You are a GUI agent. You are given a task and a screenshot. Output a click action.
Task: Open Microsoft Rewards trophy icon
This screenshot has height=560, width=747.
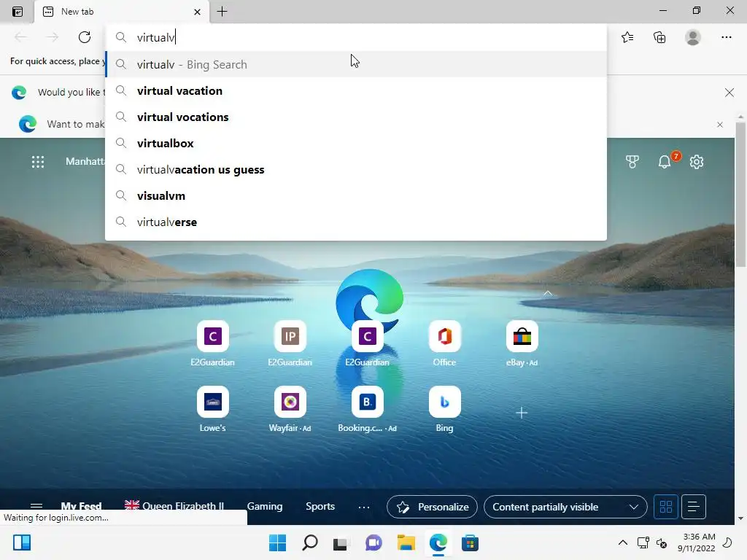[632, 162]
